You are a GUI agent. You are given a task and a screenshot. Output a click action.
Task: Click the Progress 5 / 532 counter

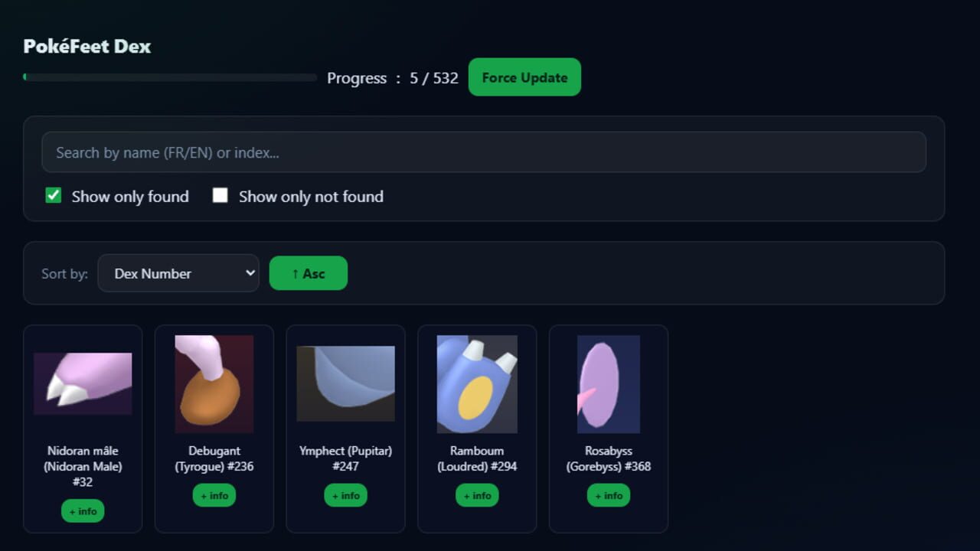393,78
